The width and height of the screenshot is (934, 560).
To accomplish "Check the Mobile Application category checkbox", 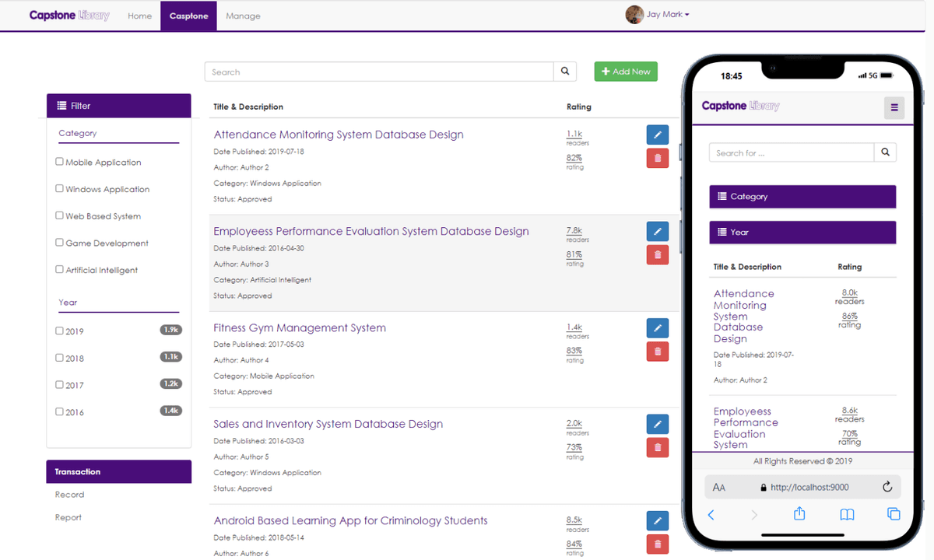I will (60, 162).
